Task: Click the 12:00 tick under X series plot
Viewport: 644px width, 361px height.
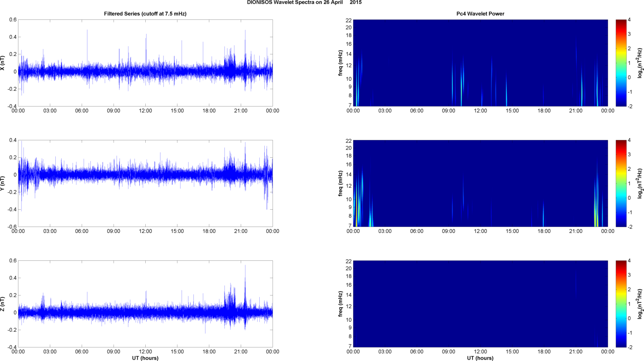Action: click(145, 111)
